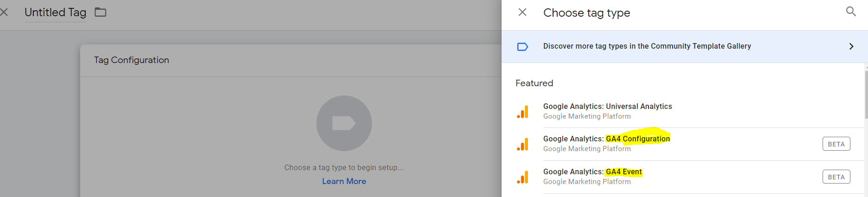Click the folder icon beside Untitled Tag

click(x=101, y=12)
